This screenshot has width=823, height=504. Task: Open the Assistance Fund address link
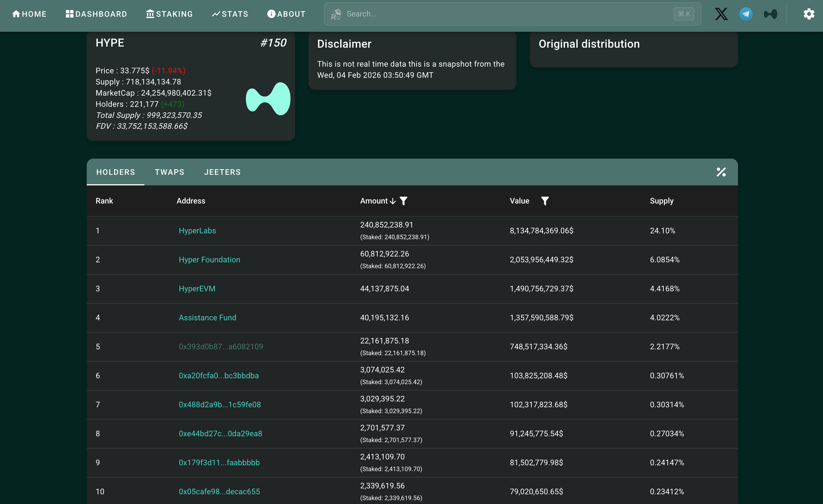pyautogui.click(x=207, y=318)
